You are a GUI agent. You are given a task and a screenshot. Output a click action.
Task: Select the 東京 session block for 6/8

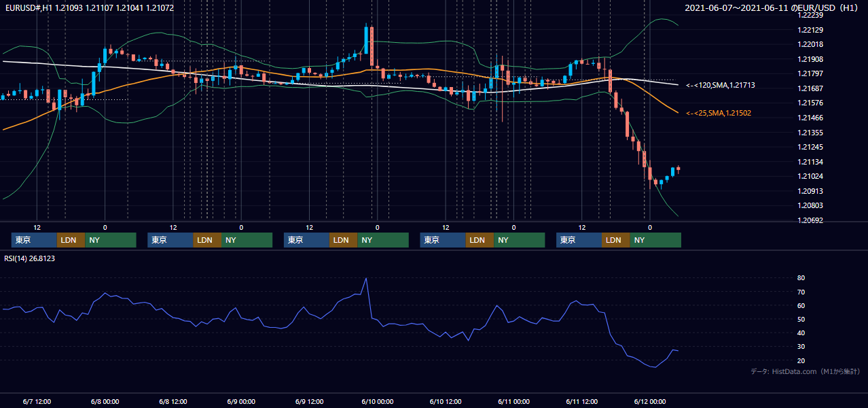point(170,240)
